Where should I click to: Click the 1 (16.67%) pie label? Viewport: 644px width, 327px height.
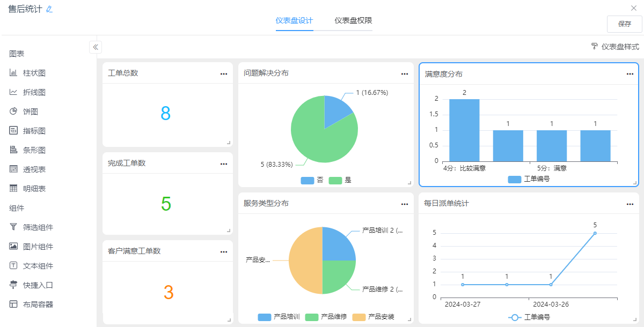coord(372,93)
